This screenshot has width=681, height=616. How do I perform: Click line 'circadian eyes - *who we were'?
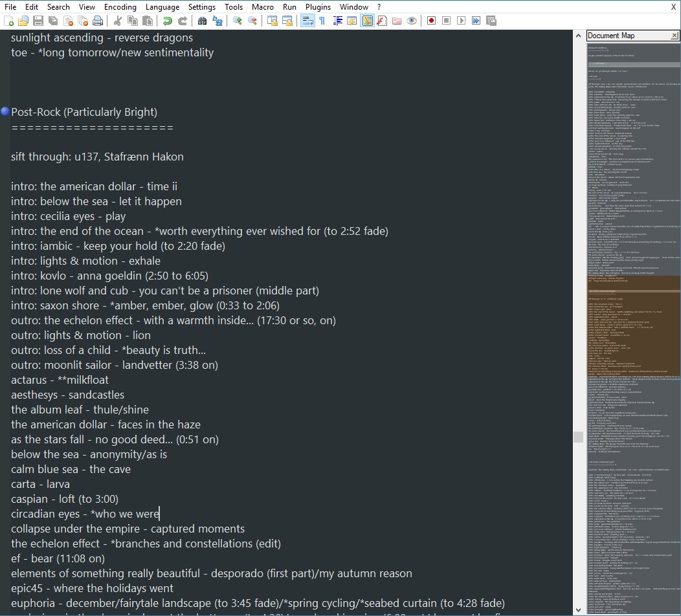coord(85,514)
